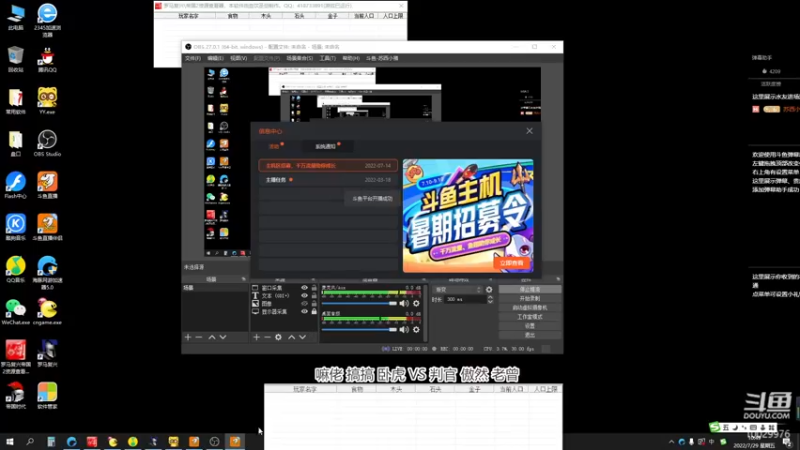Image resolution: width=800 pixels, height=450 pixels.
Task: Adjust the Mic/Aux volume slider
Action: point(359,304)
